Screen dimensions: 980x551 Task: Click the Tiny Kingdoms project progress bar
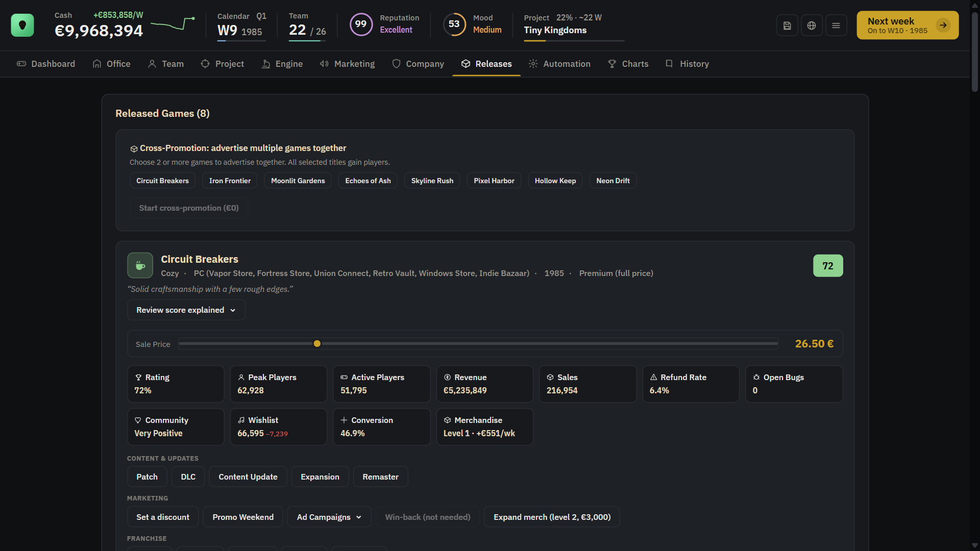(574, 40)
